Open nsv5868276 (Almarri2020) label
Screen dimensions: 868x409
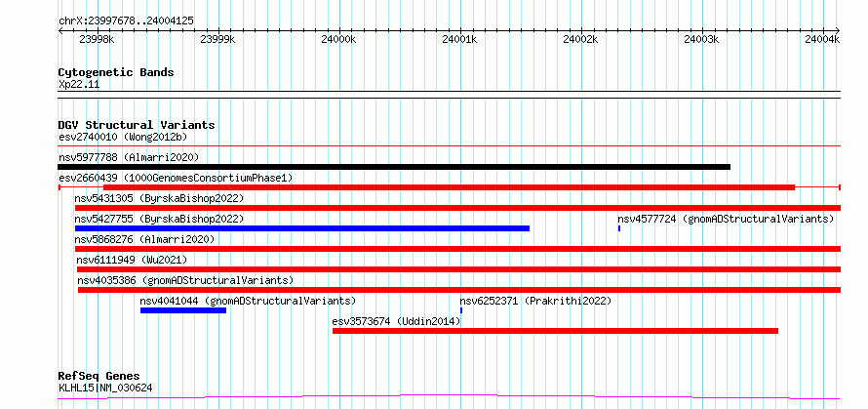click(x=144, y=239)
